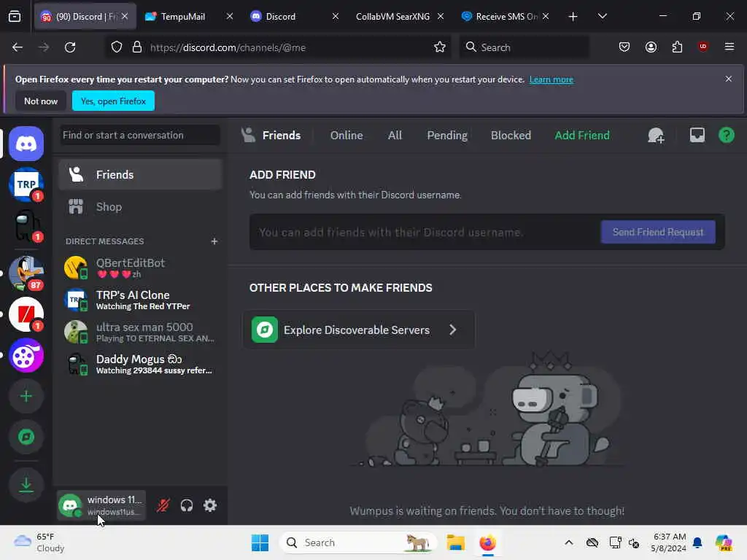Select Friends in the sidebar
The height and width of the screenshot is (560, 747).
point(141,175)
